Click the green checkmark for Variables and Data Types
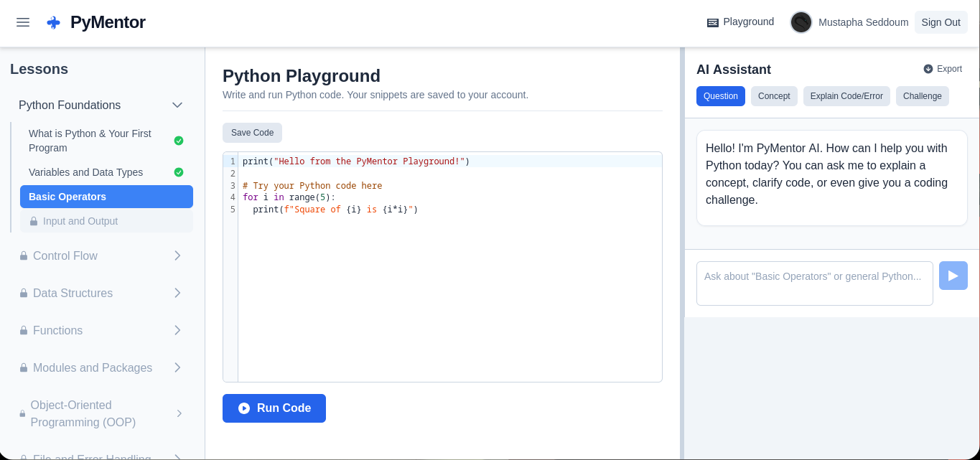Screen dimensions: 980x460 pyautogui.click(x=179, y=172)
